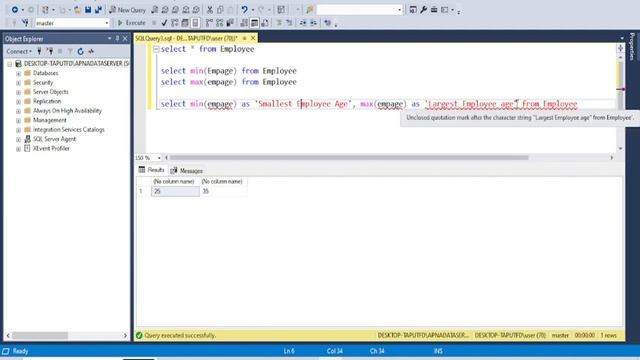Expand the Databases folder

[18, 73]
